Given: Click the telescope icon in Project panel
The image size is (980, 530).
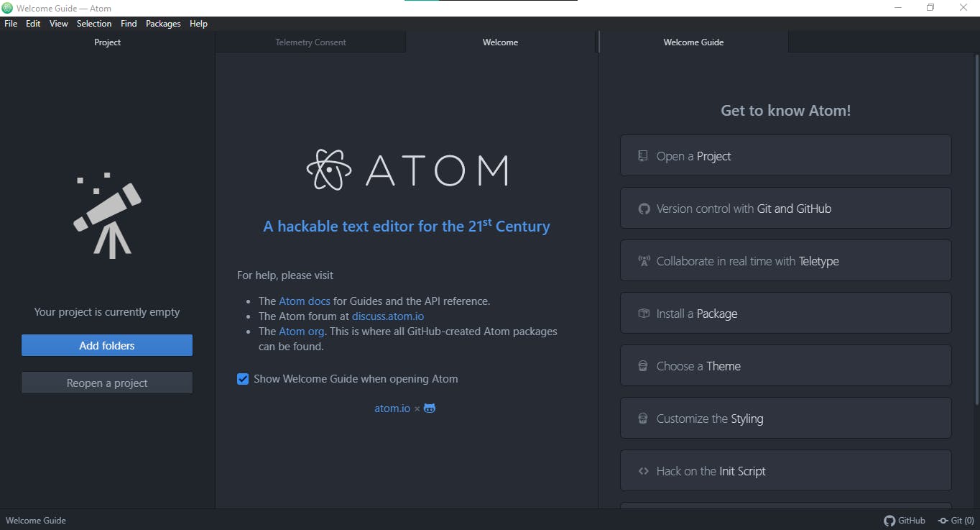Looking at the screenshot, I should (x=107, y=216).
